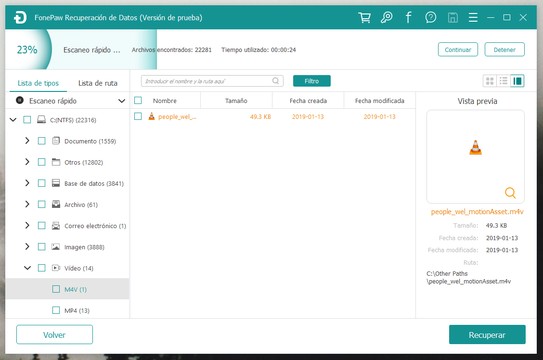The image size is (543, 360).
Task: Click the Continuar button
Action: click(x=458, y=50)
